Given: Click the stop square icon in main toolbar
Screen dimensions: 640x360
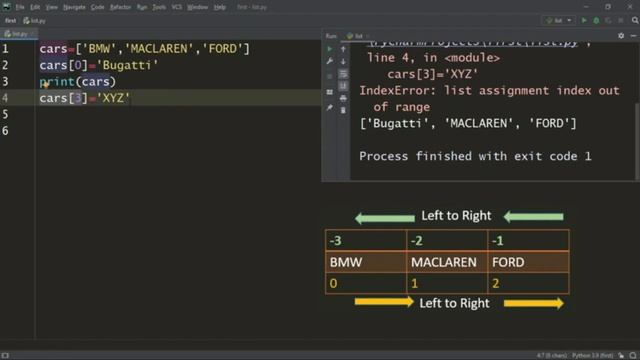Looking at the screenshot, I should 621,20.
